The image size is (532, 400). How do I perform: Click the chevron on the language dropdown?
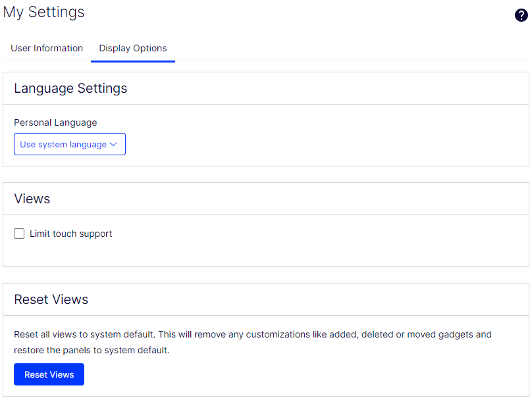point(115,144)
